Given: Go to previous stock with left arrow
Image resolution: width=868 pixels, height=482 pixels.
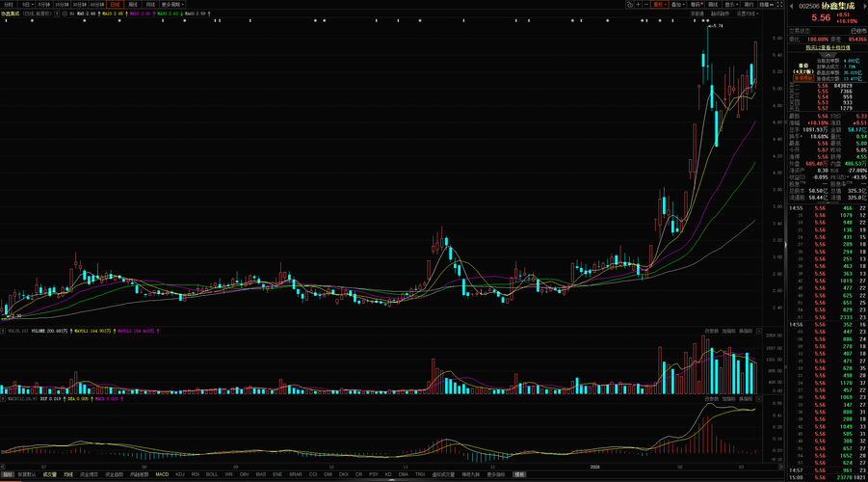Looking at the screenshot, I should click(x=792, y=6).
